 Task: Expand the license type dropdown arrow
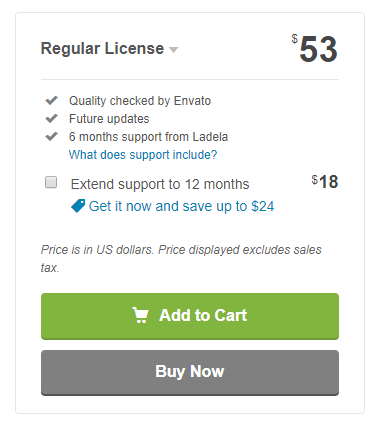(173, 50)
